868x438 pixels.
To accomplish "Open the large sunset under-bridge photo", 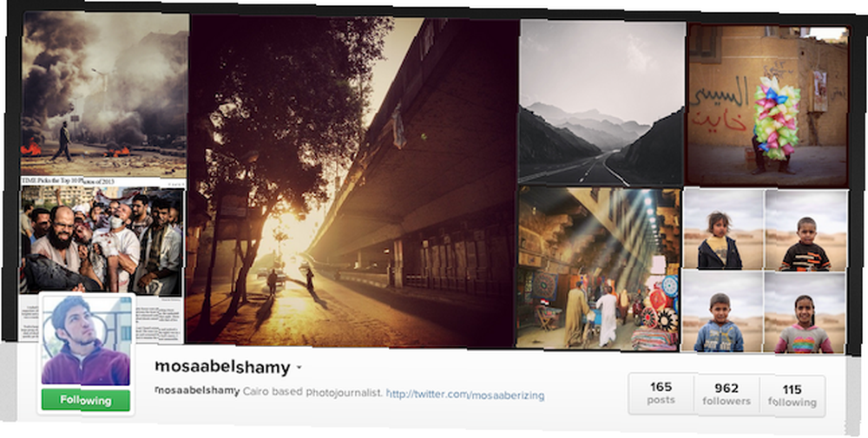I will pos(352,180).
